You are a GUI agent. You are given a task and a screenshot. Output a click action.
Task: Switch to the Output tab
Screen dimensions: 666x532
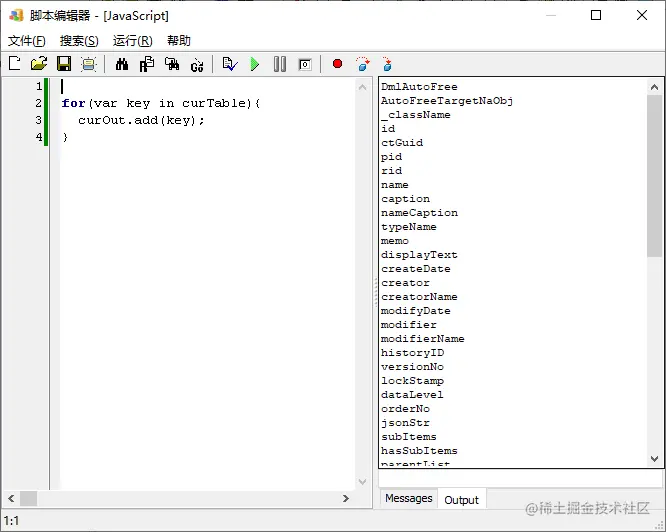[461, 500]
